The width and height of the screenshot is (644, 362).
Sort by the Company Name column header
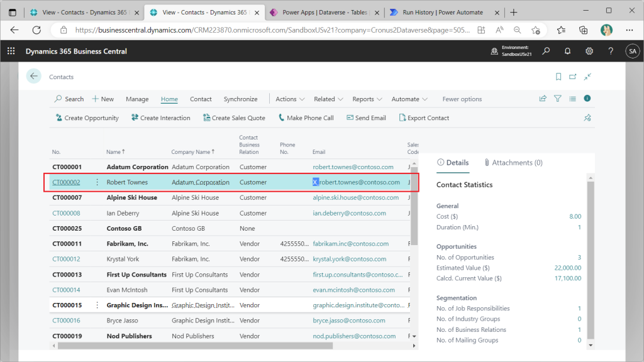[192, 152]
